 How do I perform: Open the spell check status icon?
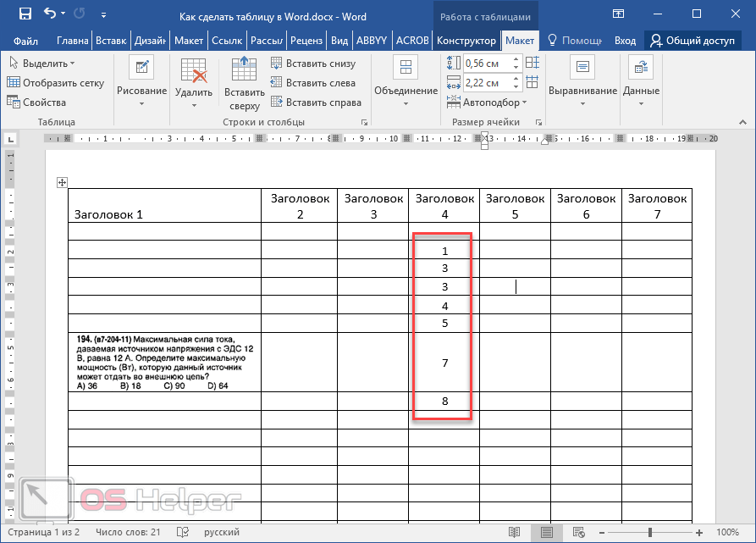point(182,532)
